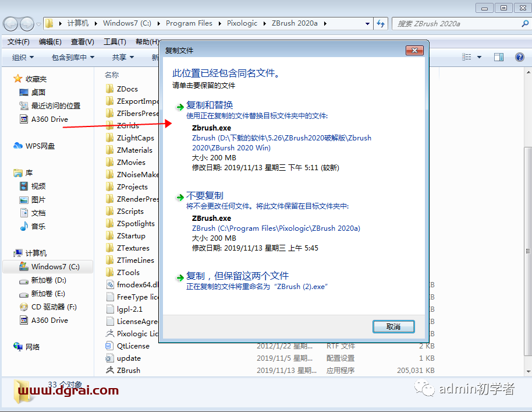
Task: Open the 工具(T) menu
Action: (114, 42)
